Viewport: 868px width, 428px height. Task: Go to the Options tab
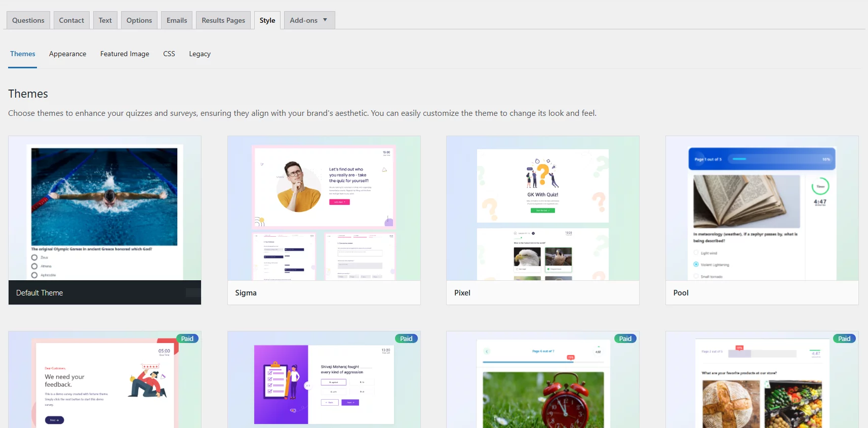pyautogui.click(x=139, y=20)
